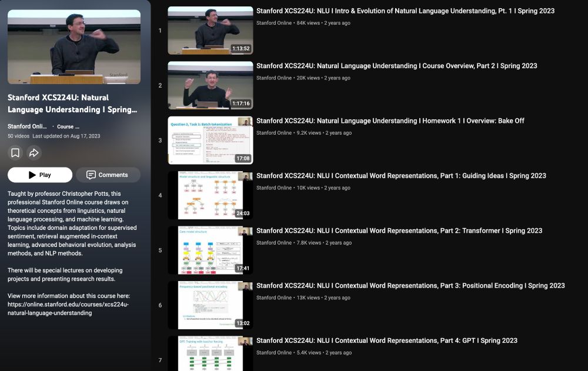The image size is (588, 371).
Task: Click Stanford Online under the 10K views video
Action: tap(274, 188)
